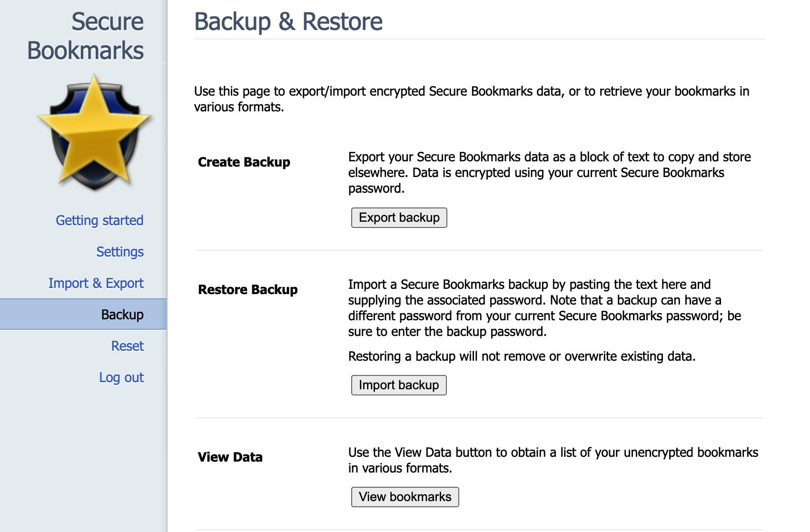The image size is (810, 532).
Task: Open the Import & Export section
Action: (96, 283)
